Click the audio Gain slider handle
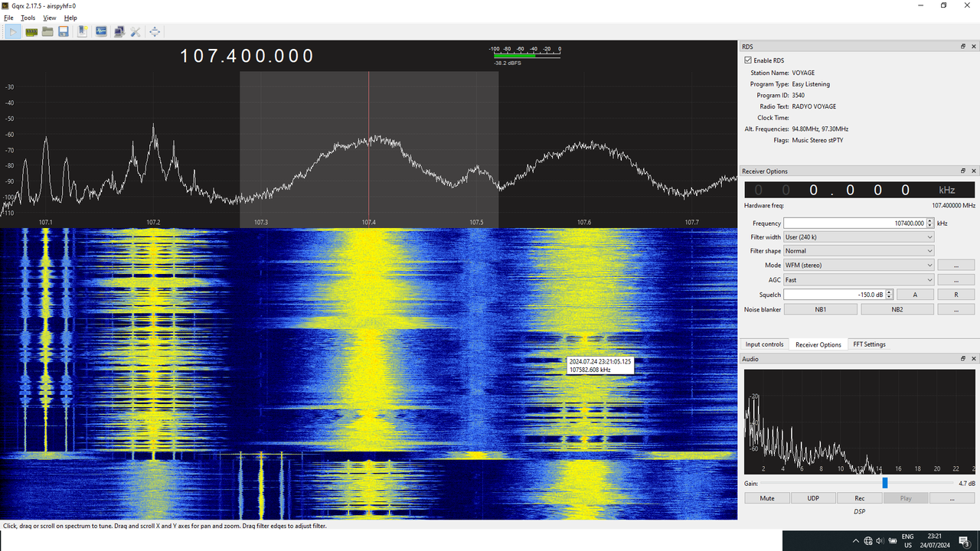 pos(885,483)
